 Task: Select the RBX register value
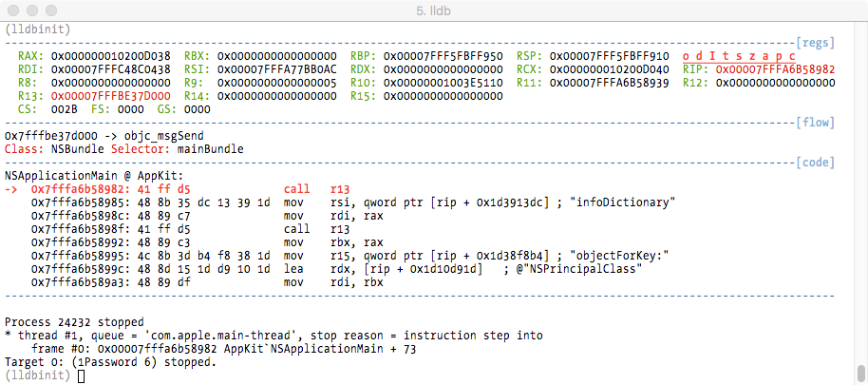(x=276, y=56)
